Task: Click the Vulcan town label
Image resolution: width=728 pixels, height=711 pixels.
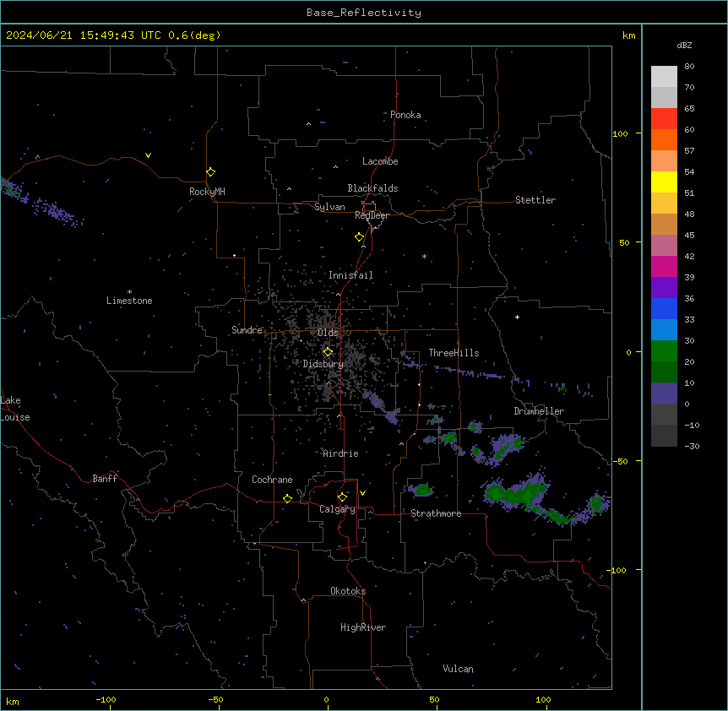Action: (x=459, y=669)
